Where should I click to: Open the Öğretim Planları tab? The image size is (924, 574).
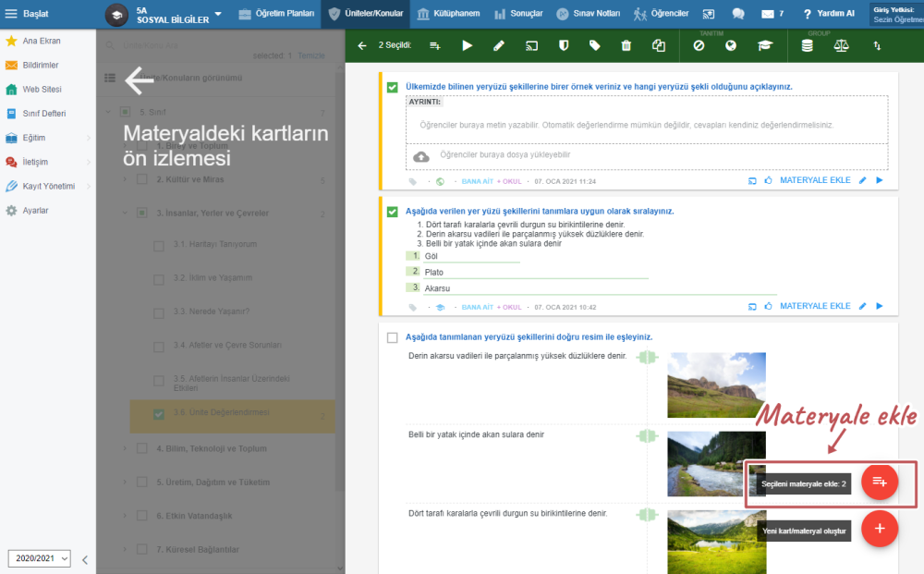click(x=276, y=14)
